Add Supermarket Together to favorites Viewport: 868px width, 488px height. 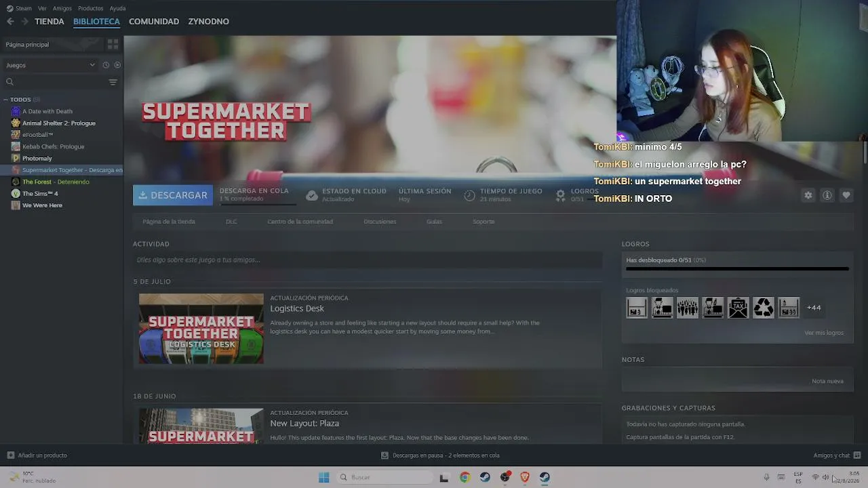(846, 195)
